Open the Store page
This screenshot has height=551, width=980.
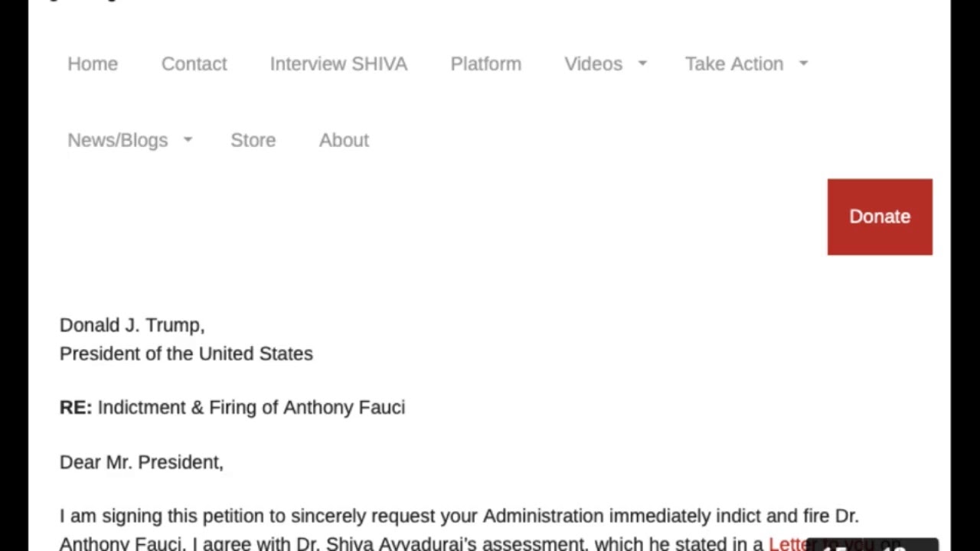[253, 140]
